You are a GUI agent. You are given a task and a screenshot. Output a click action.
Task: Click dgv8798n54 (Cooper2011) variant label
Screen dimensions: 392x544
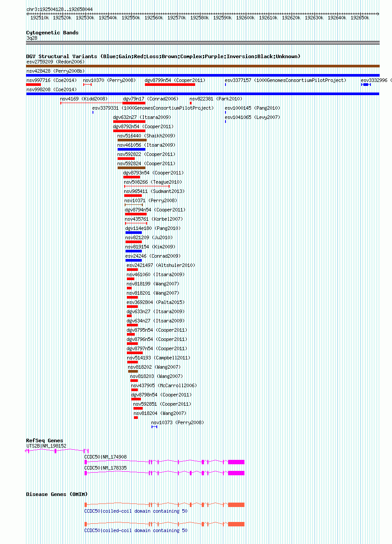point(162,395)
